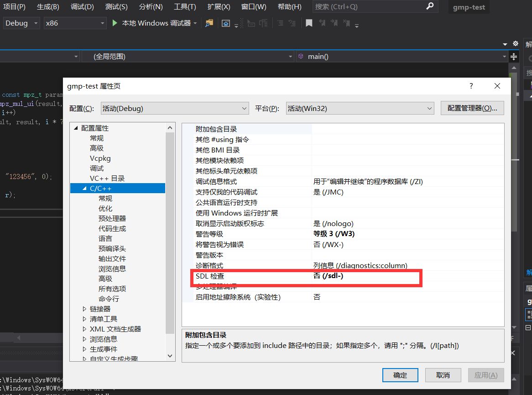Open the 项目(P) menu
532x395 pixels.
tap(14, 7)
